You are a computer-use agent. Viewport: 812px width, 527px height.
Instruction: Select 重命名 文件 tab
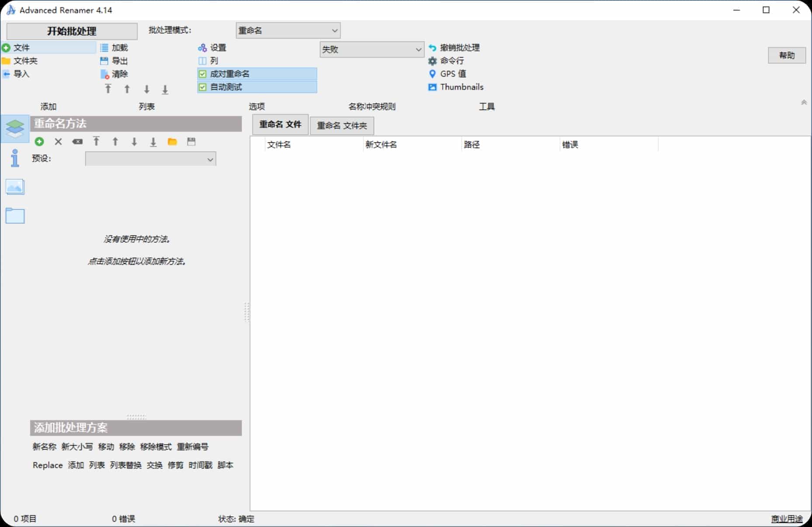280,125
